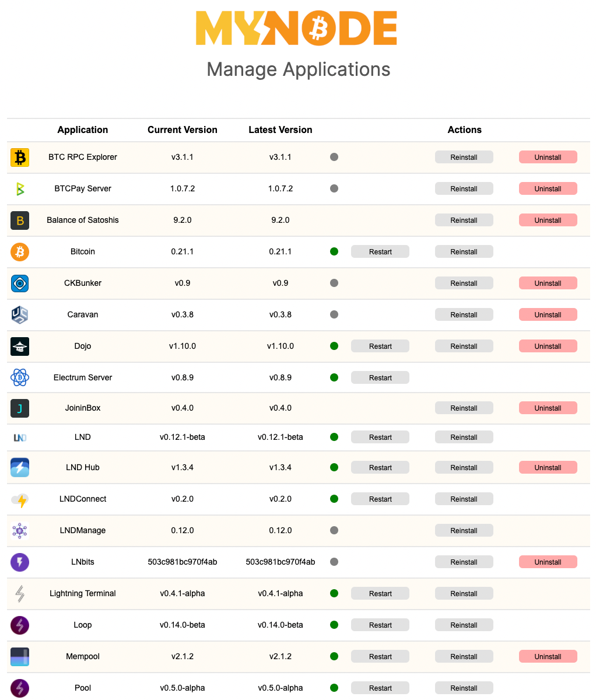The height and width of the screenshot is (700, 596).
Task: Restart the Pool application
Action: tap(380, 688)
